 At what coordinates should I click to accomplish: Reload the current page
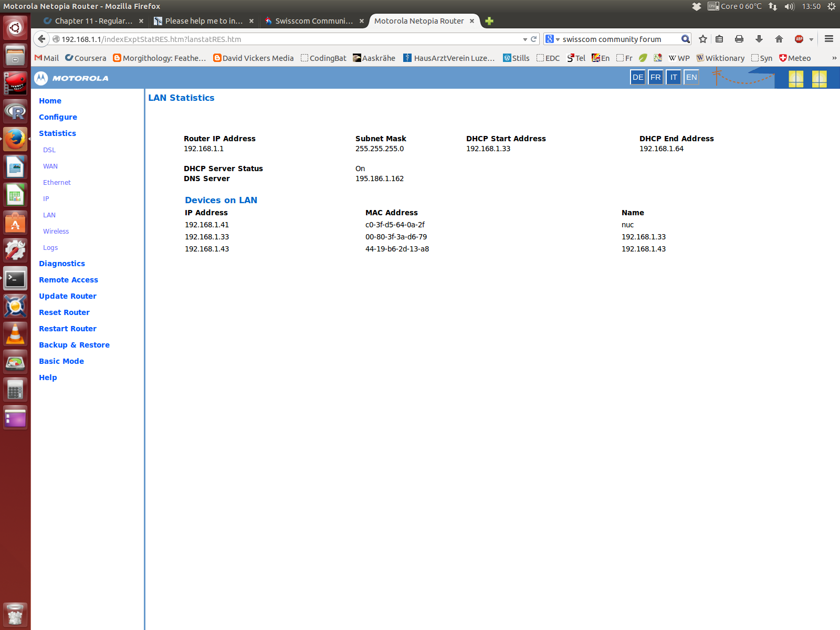(x=533, y=39)
